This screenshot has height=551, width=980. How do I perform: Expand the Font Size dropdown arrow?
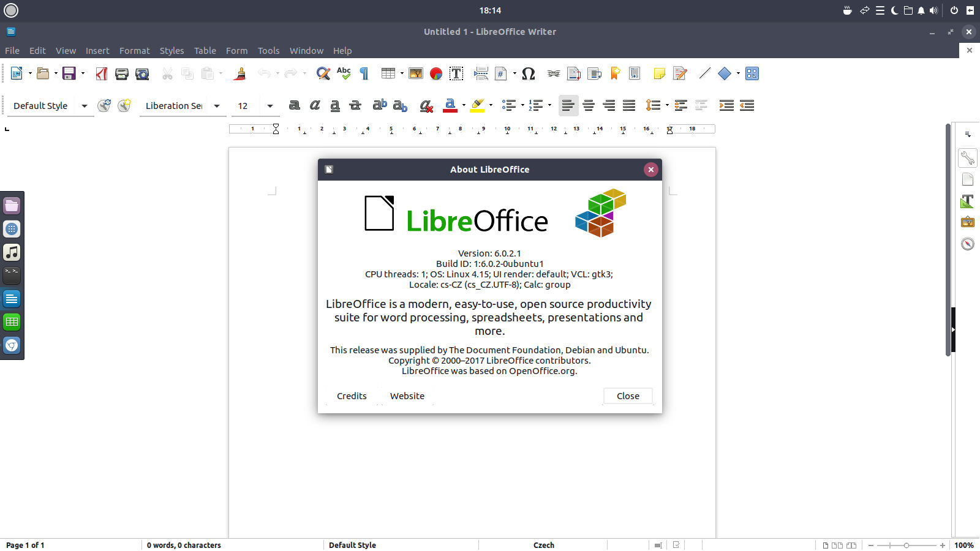270,106
